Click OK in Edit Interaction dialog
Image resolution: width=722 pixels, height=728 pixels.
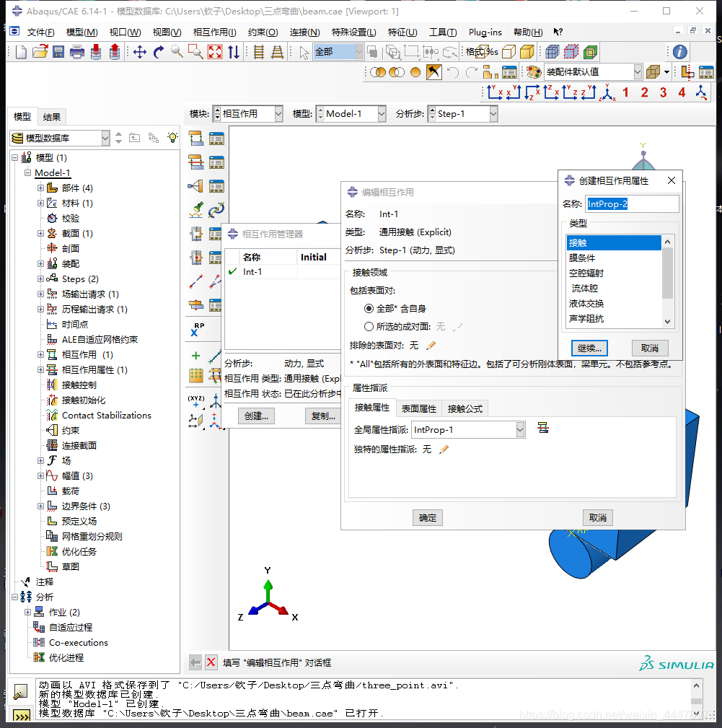[427, 517]
